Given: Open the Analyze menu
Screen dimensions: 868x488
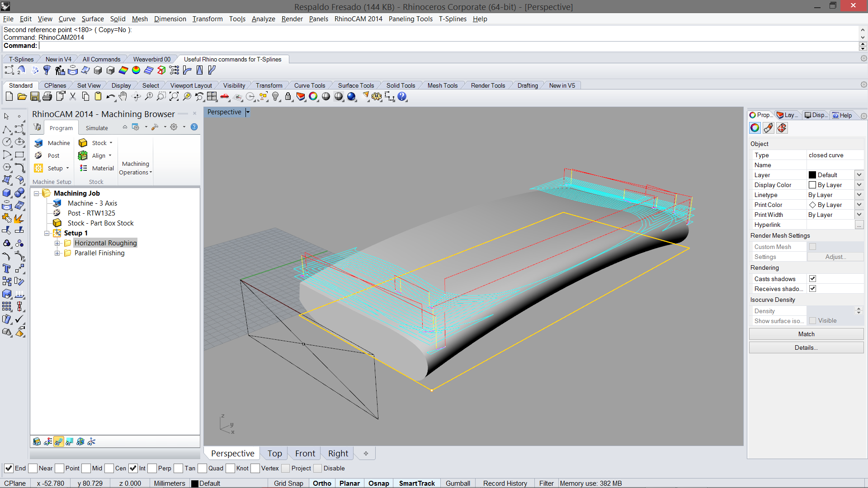Looking at the screenshot, I should coord(263,19).
